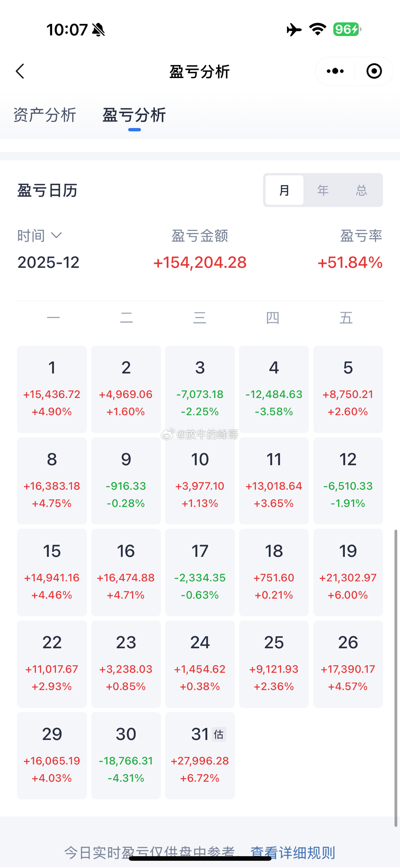
Task: Switch calendar to 总 total view
Action: tap(361, 190)
